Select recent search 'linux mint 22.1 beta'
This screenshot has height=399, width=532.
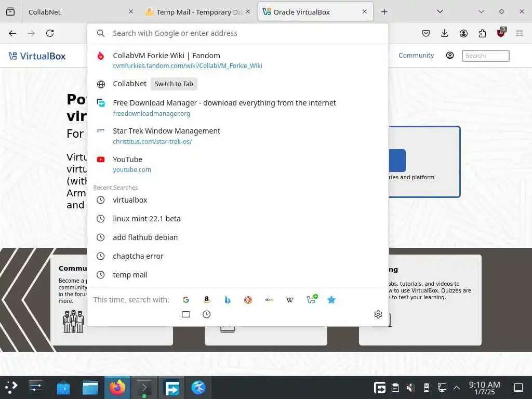(x=238, y=219)
